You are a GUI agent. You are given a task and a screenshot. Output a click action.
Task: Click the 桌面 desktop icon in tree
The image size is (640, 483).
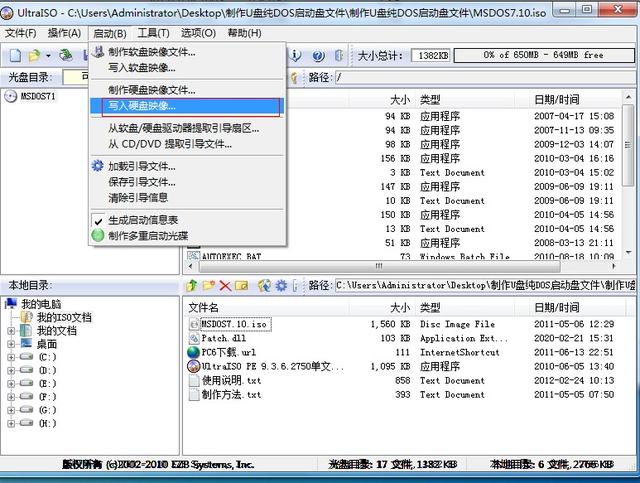26,343
